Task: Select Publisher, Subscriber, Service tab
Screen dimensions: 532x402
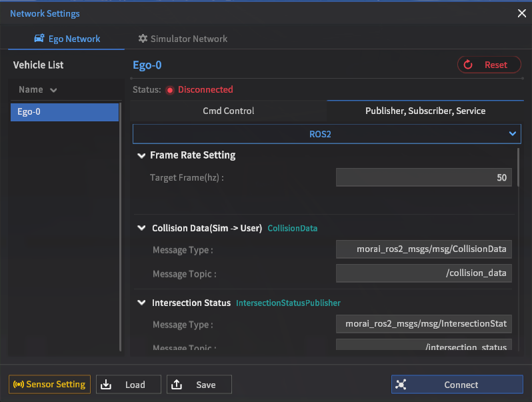Action: pyautogui.click(x=425, y=111)
